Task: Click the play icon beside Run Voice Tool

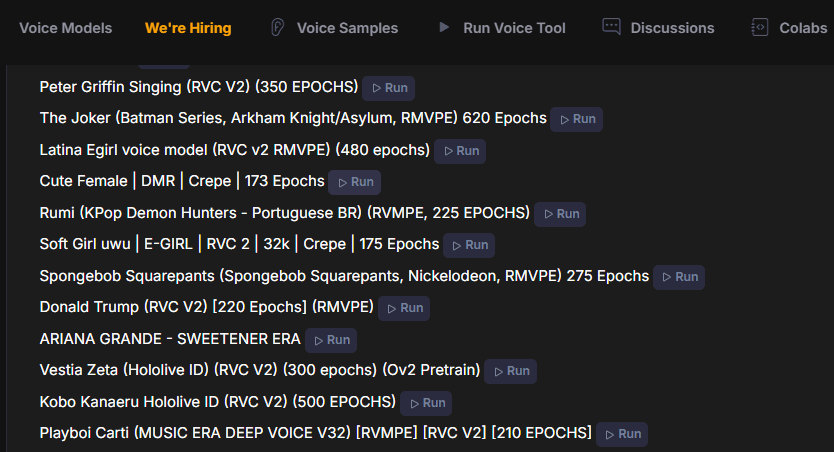Action: pyautogui.click(x=444, y=28)
